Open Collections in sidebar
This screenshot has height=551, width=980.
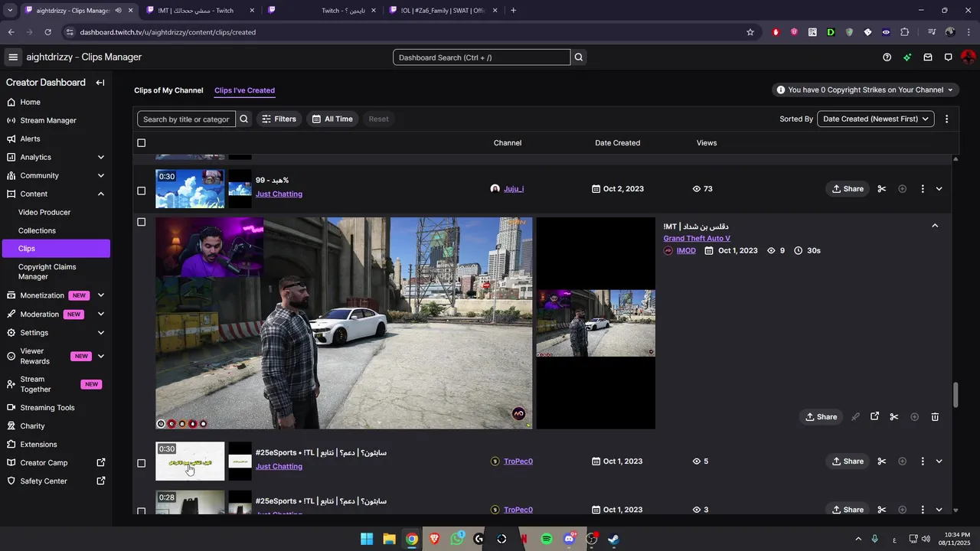click(x=37, y=230)
